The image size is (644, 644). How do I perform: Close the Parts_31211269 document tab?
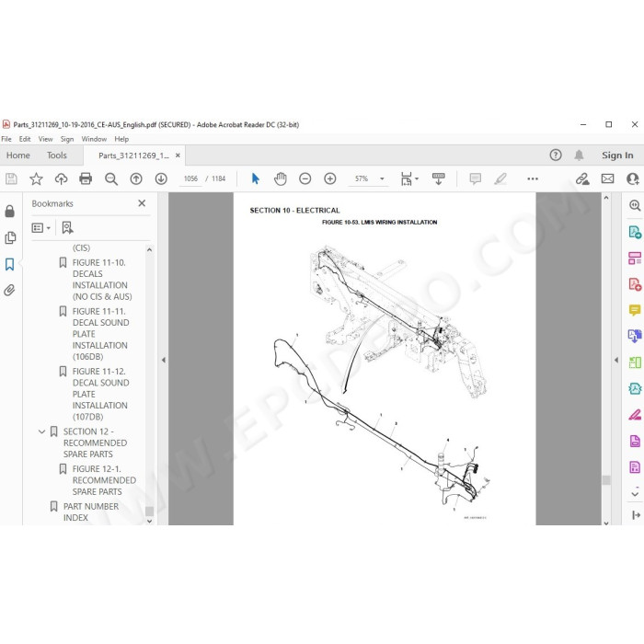178,155
